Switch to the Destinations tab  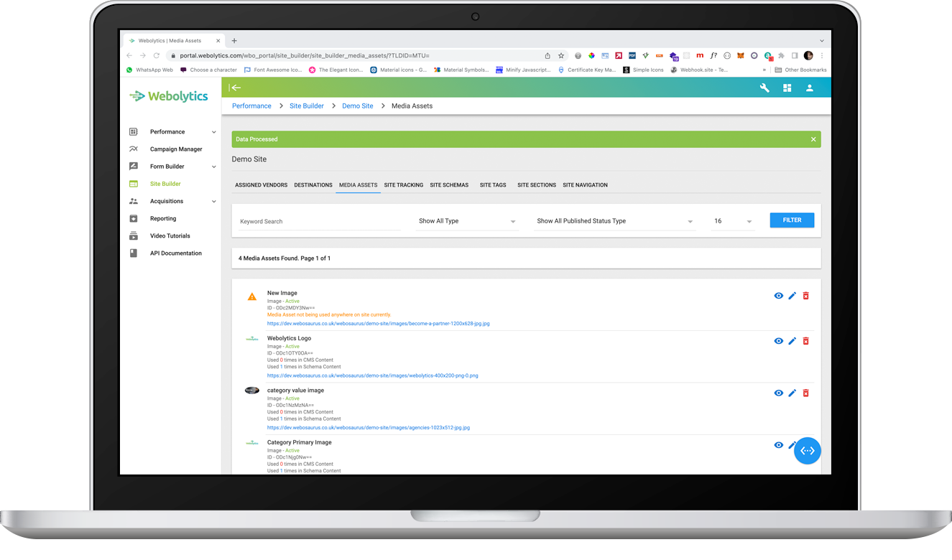pos(313,185)
